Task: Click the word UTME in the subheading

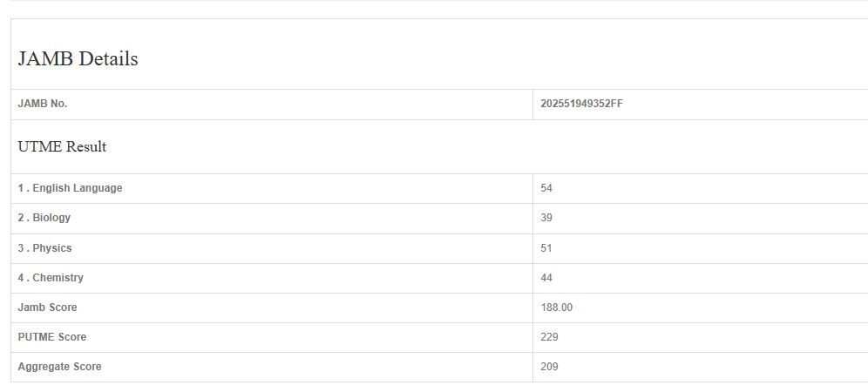Action: [40, 146]
